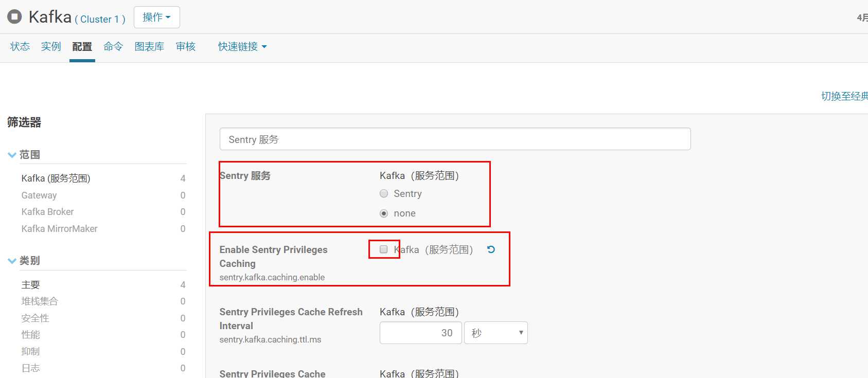
Task: Select the none radio option
Action: pyautogui.click(x=384, y=213)
